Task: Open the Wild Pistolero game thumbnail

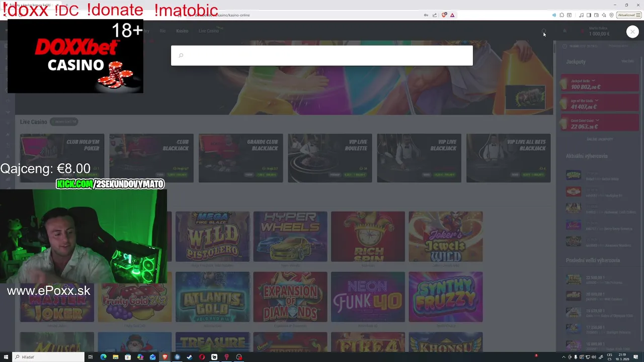Action: (x=212, y=236)
